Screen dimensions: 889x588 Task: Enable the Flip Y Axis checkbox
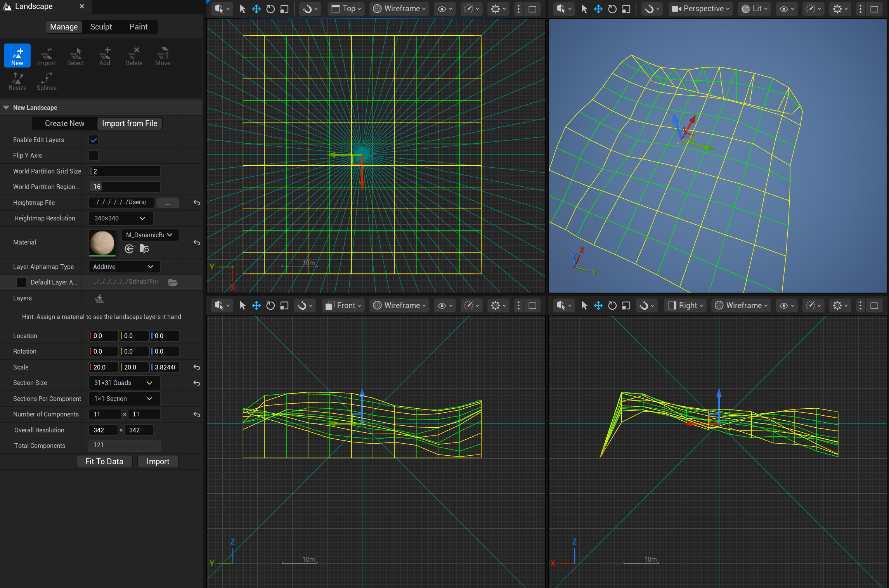[x=94, y=155]
